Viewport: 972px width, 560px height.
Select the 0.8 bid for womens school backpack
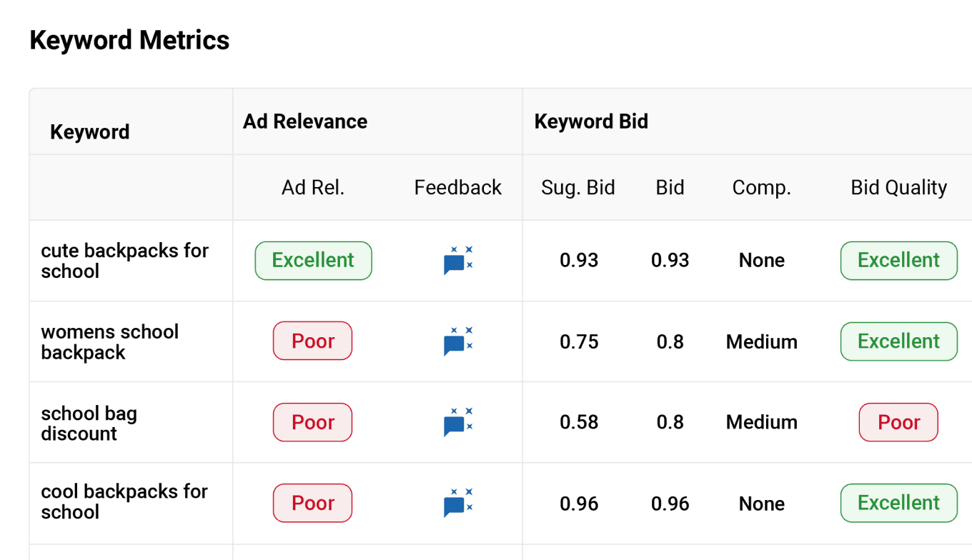(670, 342)
